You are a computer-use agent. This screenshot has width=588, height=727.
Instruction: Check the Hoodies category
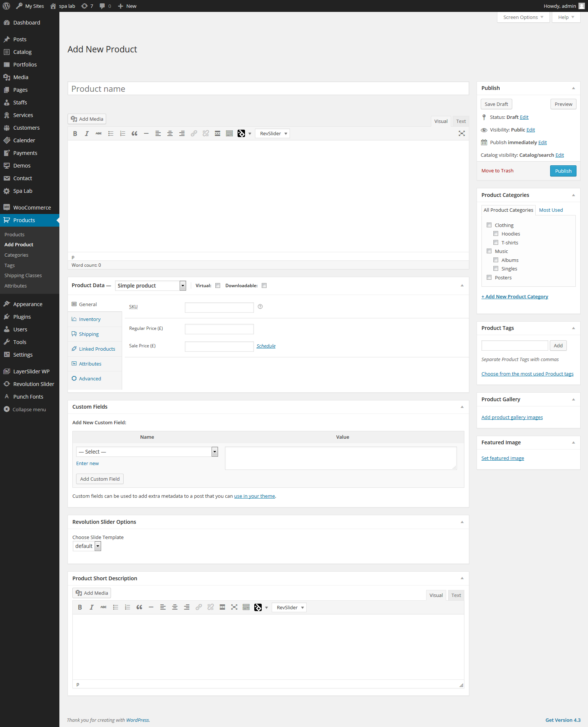496,234
